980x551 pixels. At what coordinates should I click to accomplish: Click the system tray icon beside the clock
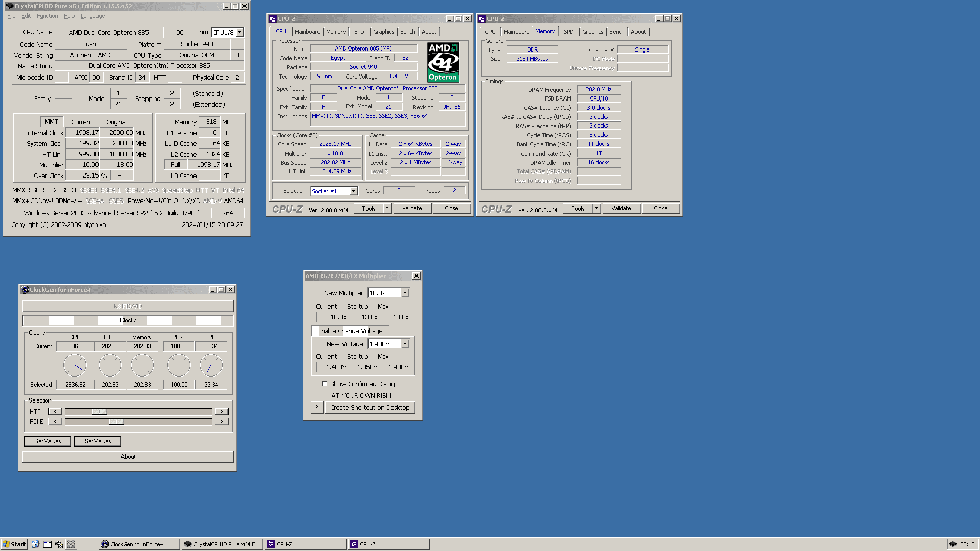pyautogui.click(x=952, y=544)
